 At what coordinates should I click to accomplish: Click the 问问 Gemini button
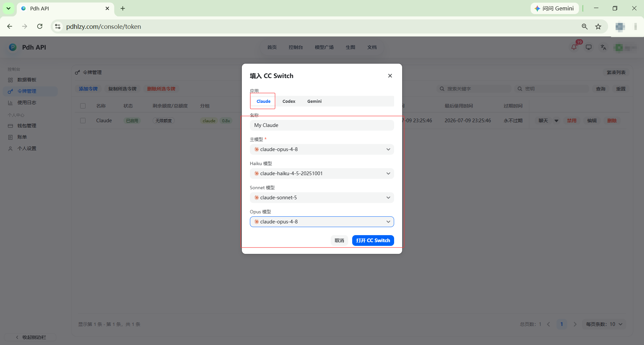554,8
